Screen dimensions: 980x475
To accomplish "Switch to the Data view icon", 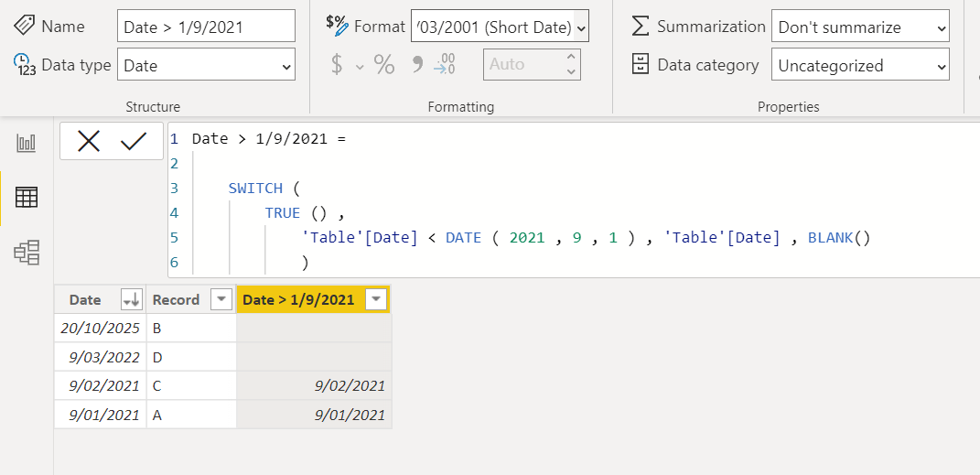I will click(27, 198).
